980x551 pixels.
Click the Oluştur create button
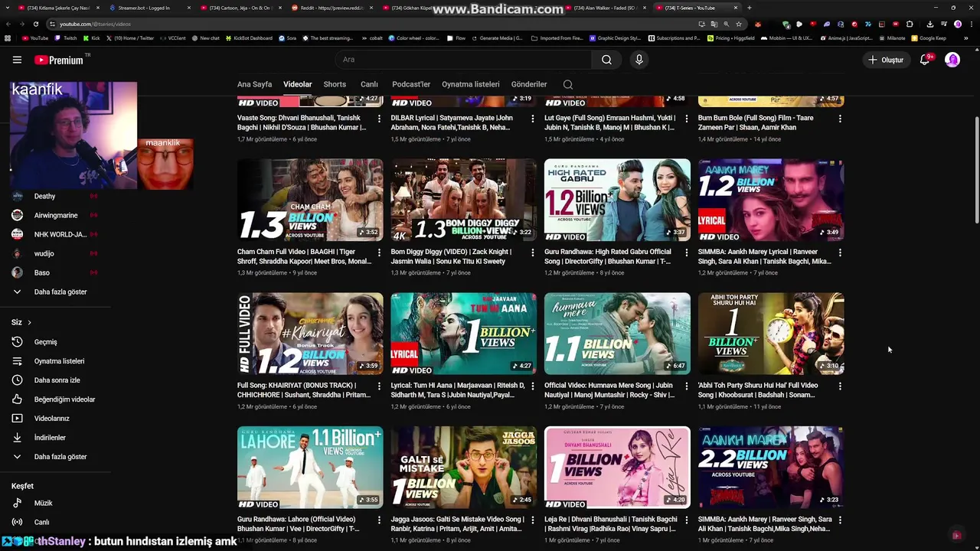coord(885,60)
